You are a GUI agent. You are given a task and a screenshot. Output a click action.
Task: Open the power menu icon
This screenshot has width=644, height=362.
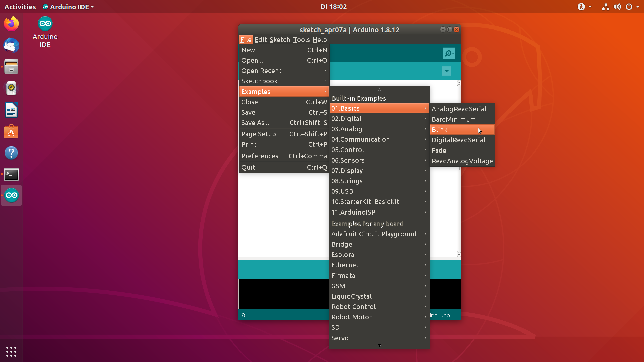click(629, 7)
